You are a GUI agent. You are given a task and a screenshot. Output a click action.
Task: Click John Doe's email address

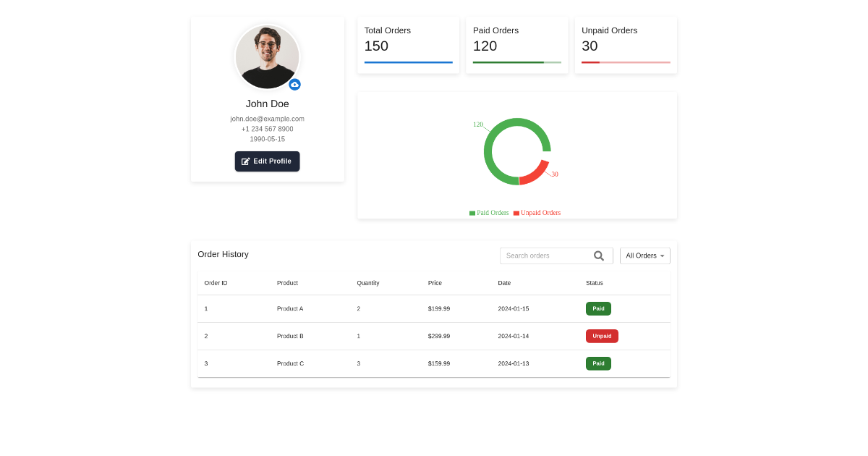[267, 119]
